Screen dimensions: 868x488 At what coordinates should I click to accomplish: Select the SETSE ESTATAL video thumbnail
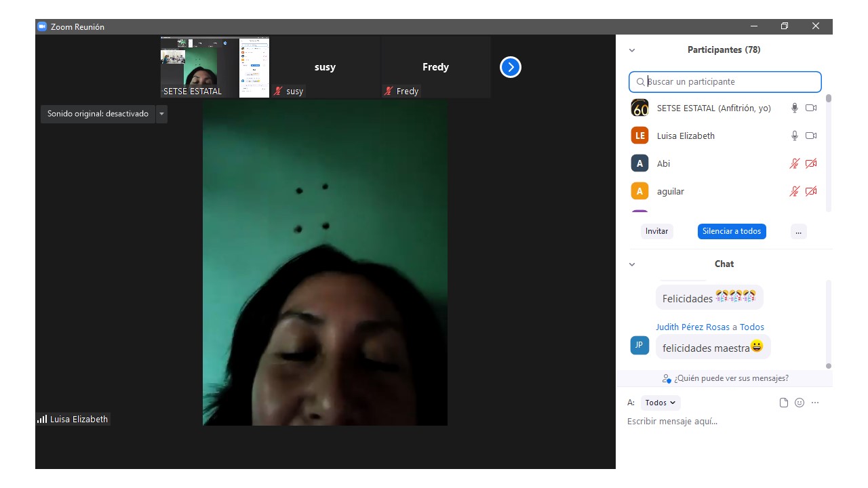pyautogui.click(x=215, y=67)
